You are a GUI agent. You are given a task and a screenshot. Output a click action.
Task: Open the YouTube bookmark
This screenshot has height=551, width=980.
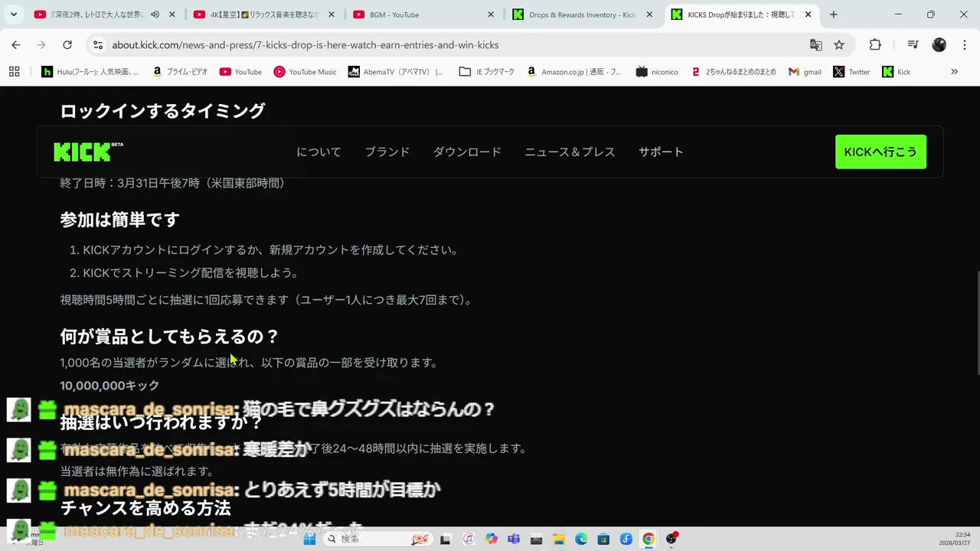pyautogui.click(x=240, y=72)
